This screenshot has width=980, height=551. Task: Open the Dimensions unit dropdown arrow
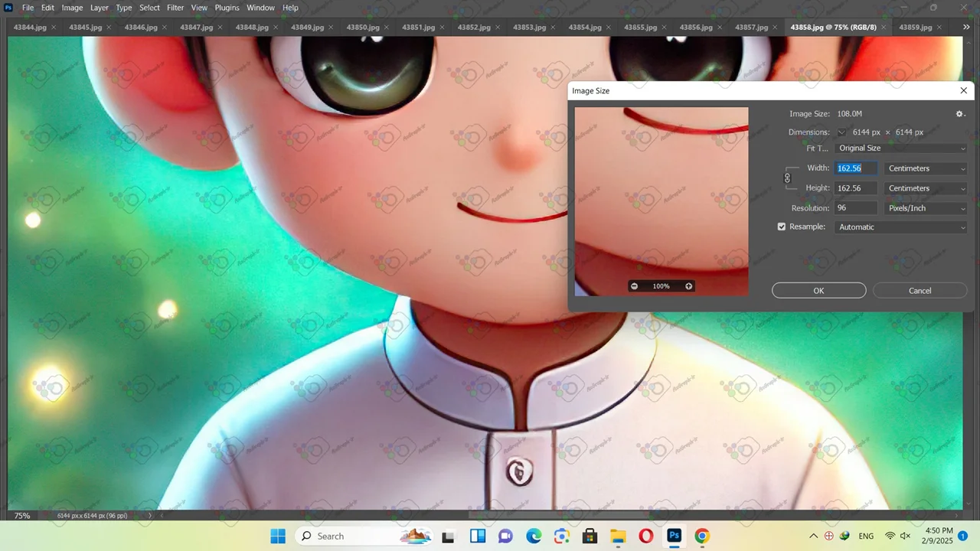[x=841, y=132]
